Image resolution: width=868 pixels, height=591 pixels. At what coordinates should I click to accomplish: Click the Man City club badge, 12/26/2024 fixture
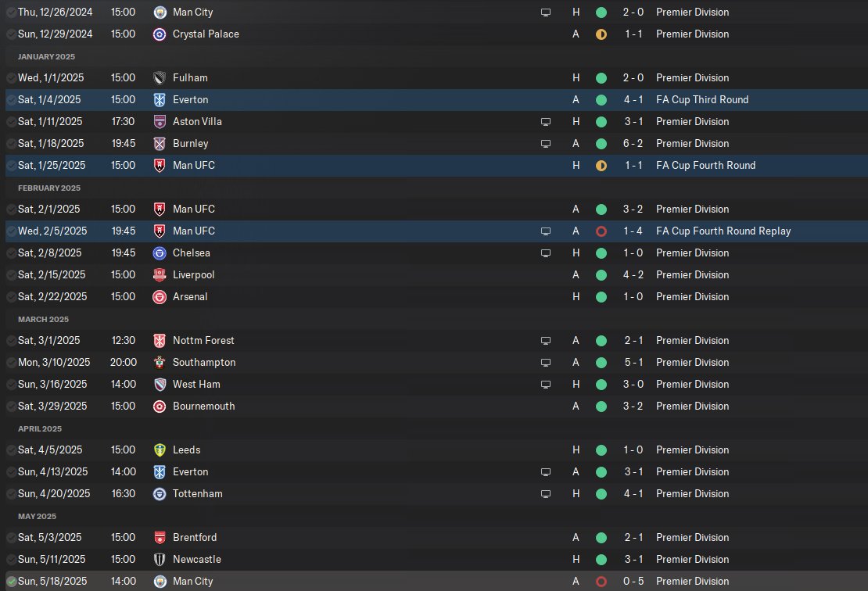coord(160,13)
